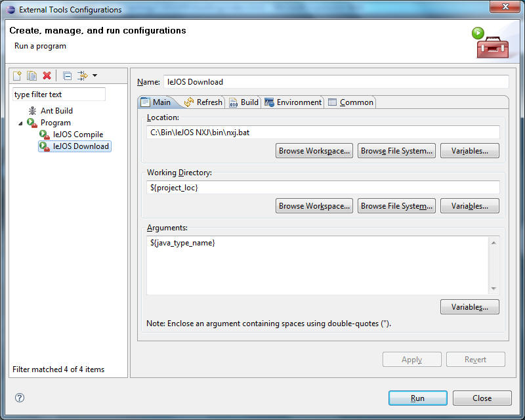Click the Common tab icon

pyautogui.click(x=332, y=102)
